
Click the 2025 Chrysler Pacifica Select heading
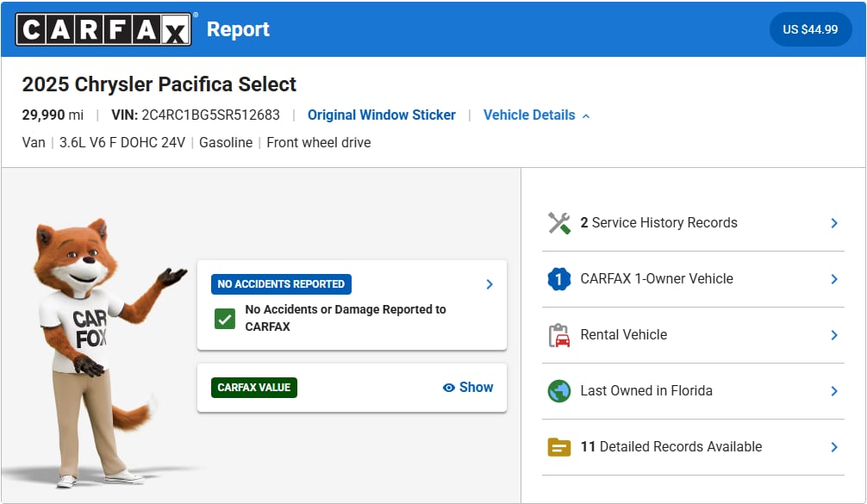pyautogui.click(x=159, y=84)
